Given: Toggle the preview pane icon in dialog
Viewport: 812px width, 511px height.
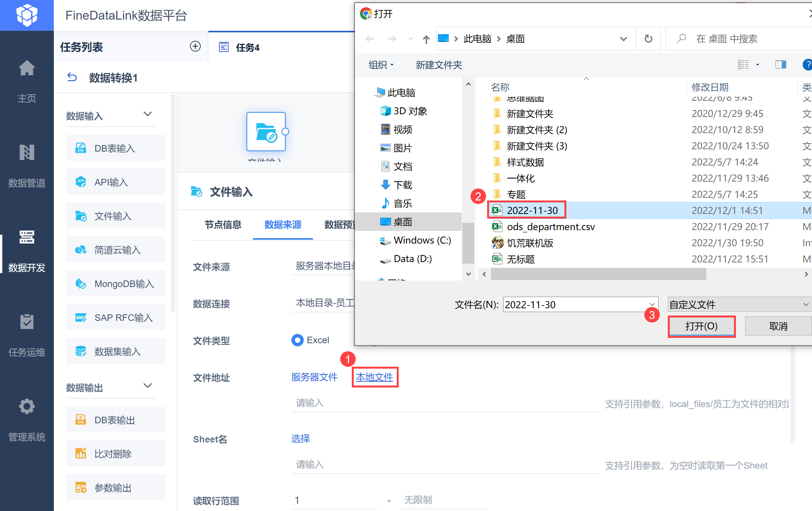Looking at the screenshot, I should [x=780, y=65].
